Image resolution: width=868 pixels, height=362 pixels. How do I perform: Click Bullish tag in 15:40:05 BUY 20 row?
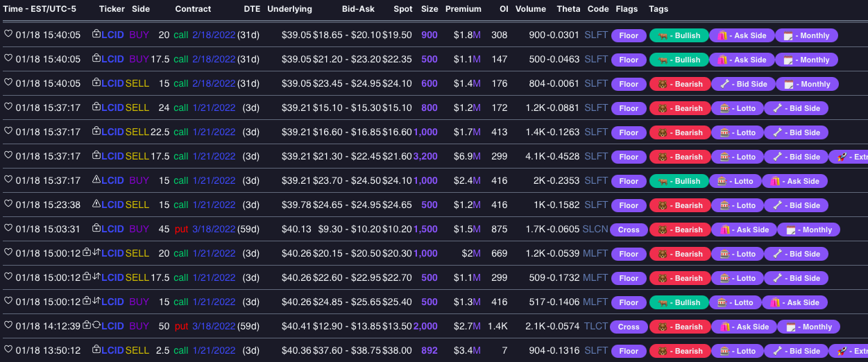(x=679, y=35)
